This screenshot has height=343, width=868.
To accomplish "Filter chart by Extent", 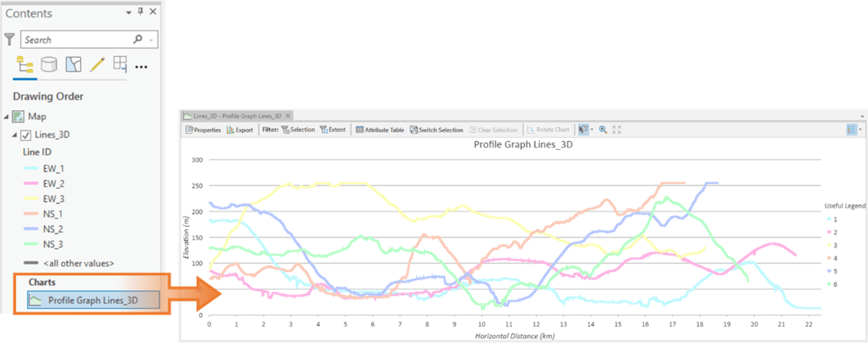I will pyautogui.click(x=333, y=130).
